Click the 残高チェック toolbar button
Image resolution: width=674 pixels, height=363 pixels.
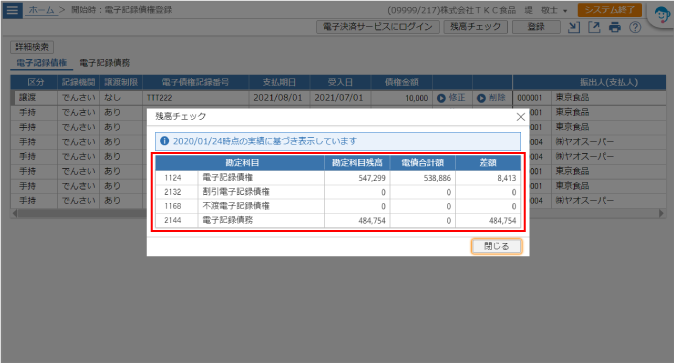(x=475, y=27)
